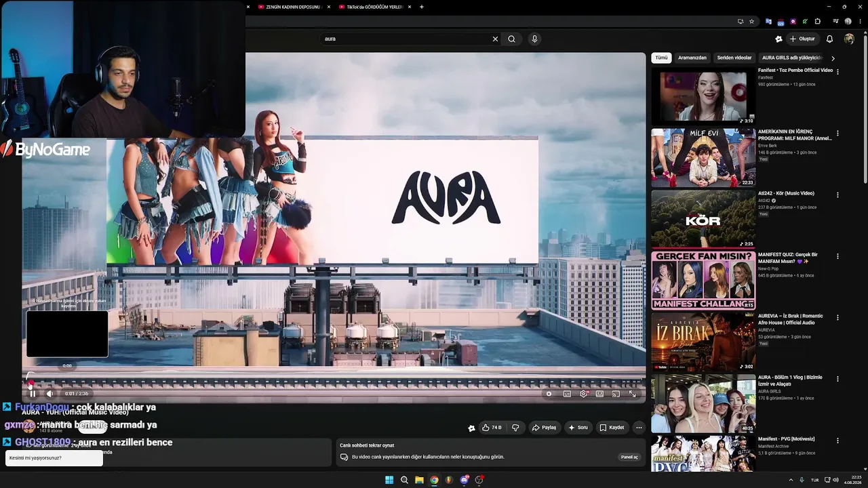This screenshot has width=868, height=488.
Task: Open options for AURA Bölüm 1 Vlog
Action: pyautogui.click(x=837, y=379)
